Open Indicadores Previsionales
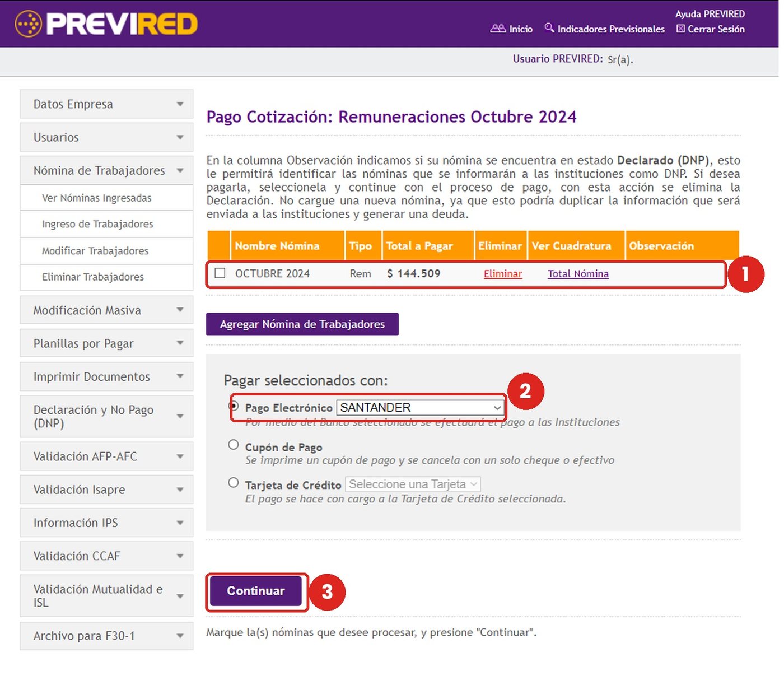 tap(611, 29)
